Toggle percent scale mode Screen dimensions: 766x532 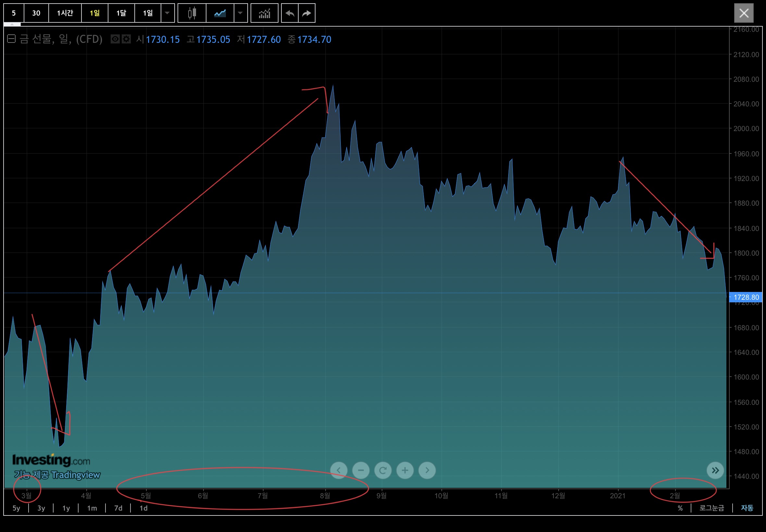tap(680, 508)
